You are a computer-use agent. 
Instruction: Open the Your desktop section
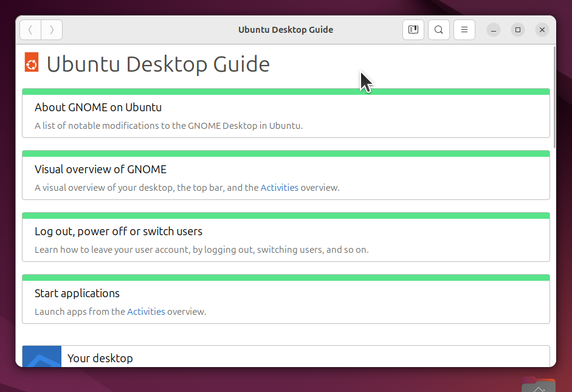pyautogui.click(x=286, y=356)
